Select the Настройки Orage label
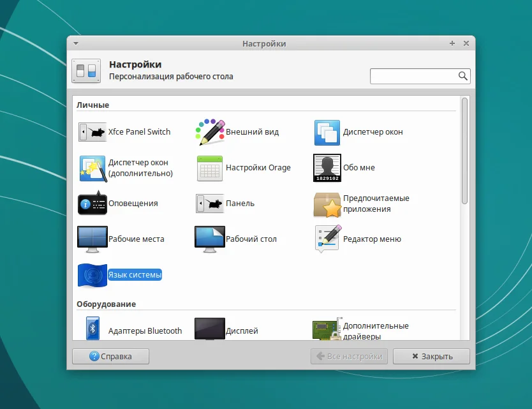This screenshot has height=409, width=532. coord(258,168)
